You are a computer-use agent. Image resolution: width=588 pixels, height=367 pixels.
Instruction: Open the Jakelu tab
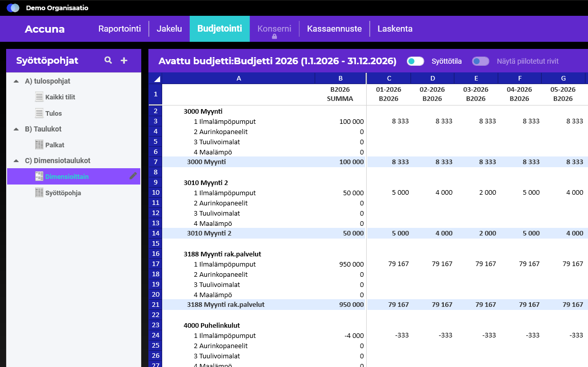click(169, 29)
